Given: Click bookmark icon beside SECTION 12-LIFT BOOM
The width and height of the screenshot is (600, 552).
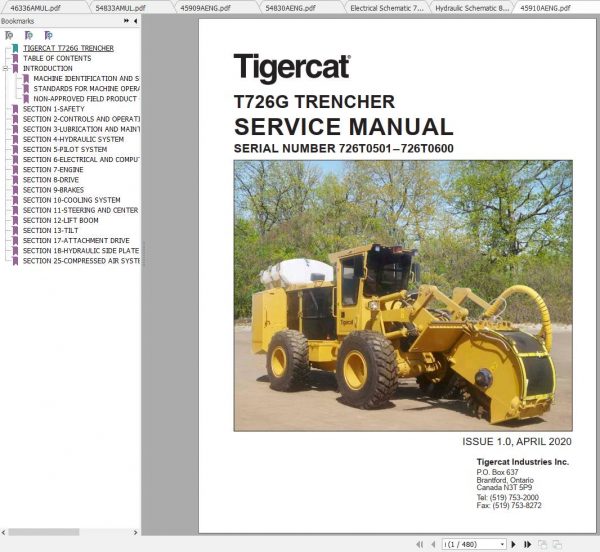Looking at the screenshot, I should point(15,220).
